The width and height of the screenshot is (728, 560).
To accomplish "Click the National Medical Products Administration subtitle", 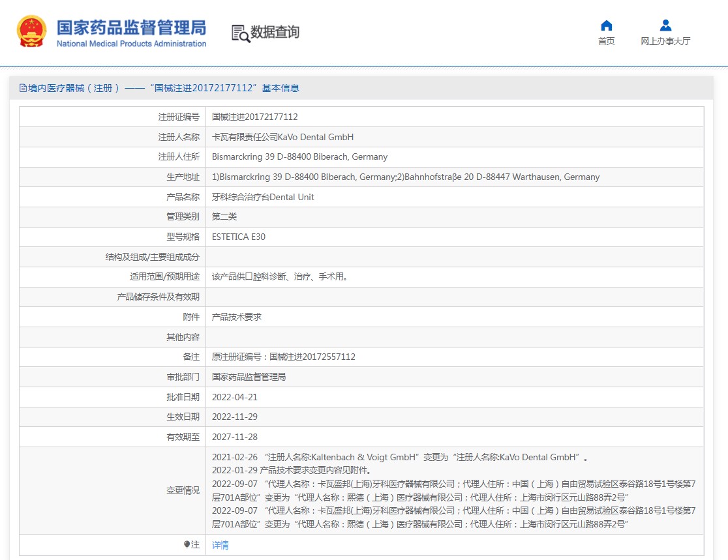I will [x=131, y=44].
